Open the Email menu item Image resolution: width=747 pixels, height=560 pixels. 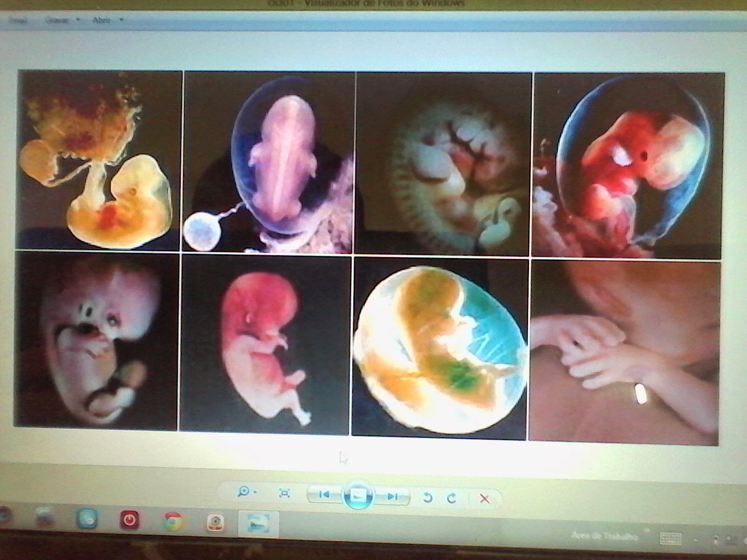click(17, 21)
